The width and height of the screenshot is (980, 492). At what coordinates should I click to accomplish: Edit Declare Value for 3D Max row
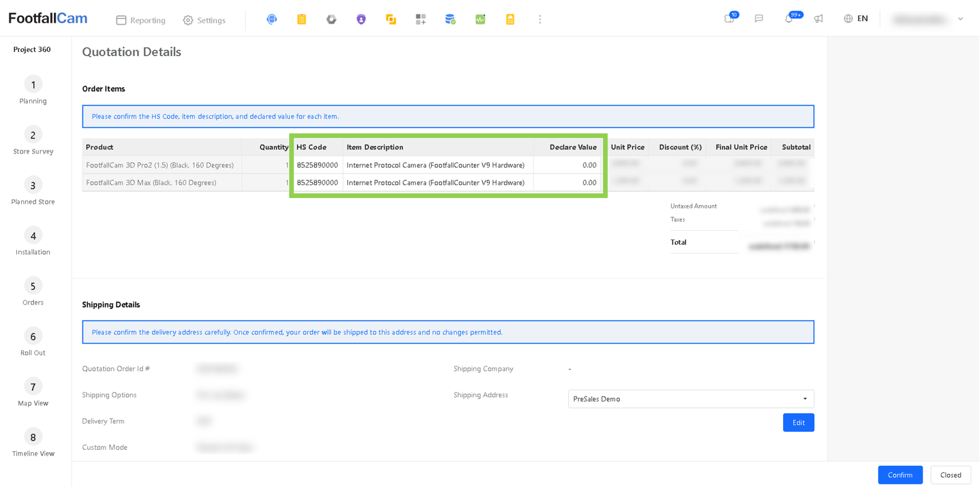567,183
